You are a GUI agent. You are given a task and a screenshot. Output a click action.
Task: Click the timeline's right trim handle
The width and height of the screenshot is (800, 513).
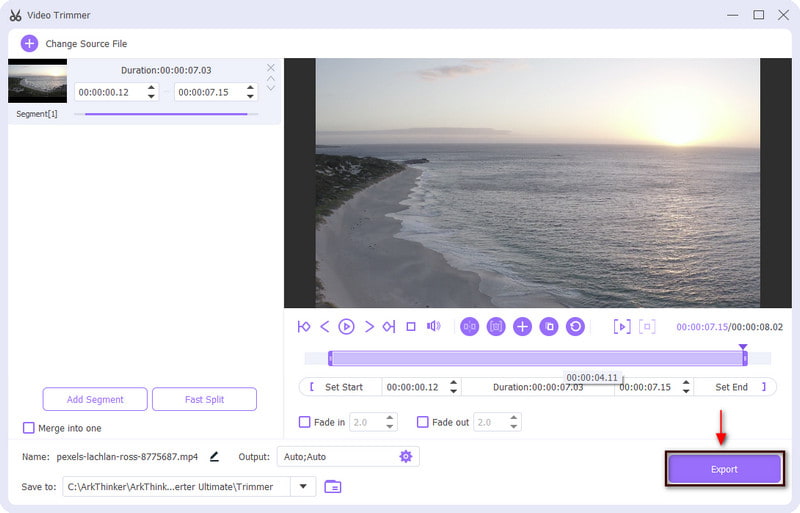[x=745, y=358]
